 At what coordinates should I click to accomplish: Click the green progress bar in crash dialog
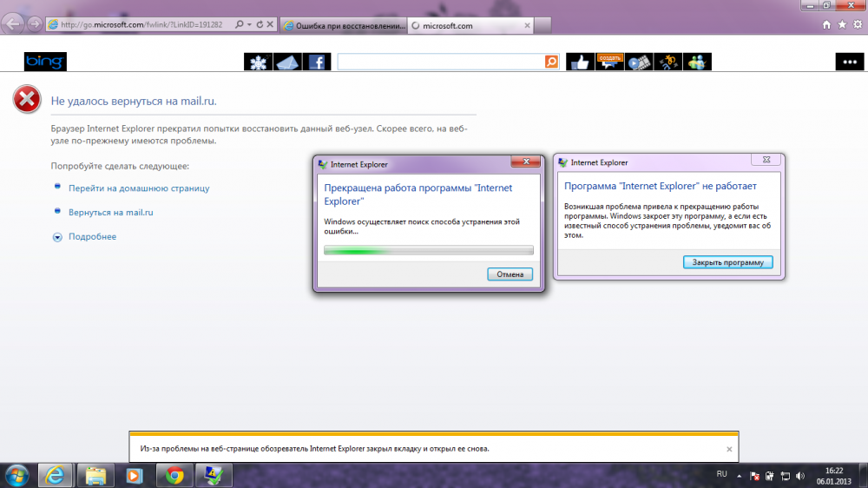pos(429,250)
